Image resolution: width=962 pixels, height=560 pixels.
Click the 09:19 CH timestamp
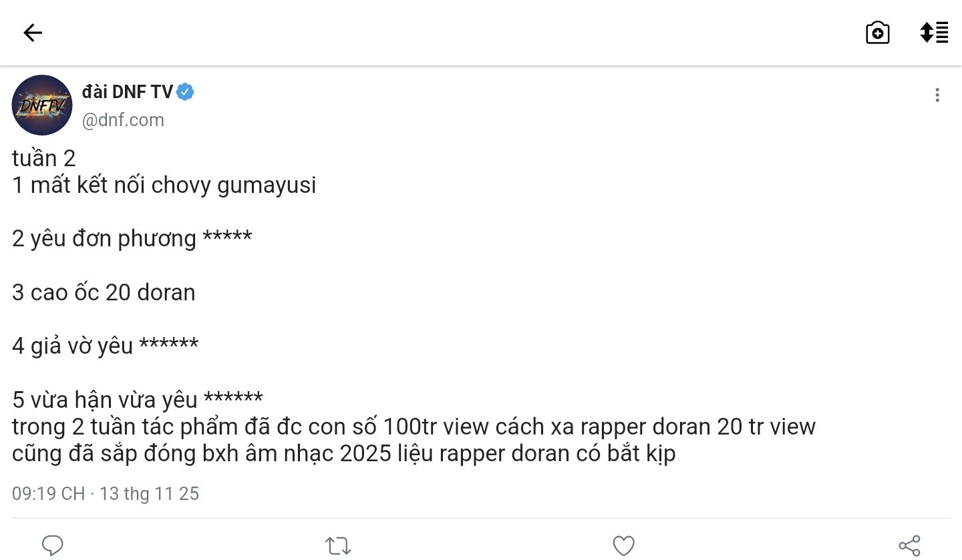pos(48,494)
